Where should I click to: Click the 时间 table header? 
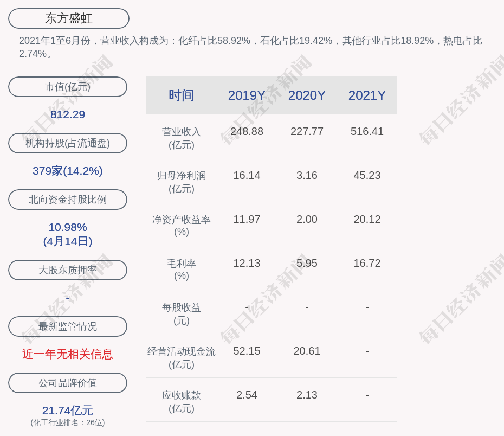(182, 95)
